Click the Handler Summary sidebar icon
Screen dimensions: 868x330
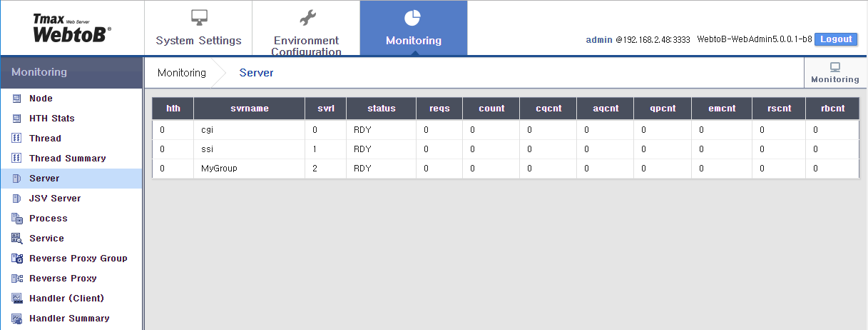(17, 319)
